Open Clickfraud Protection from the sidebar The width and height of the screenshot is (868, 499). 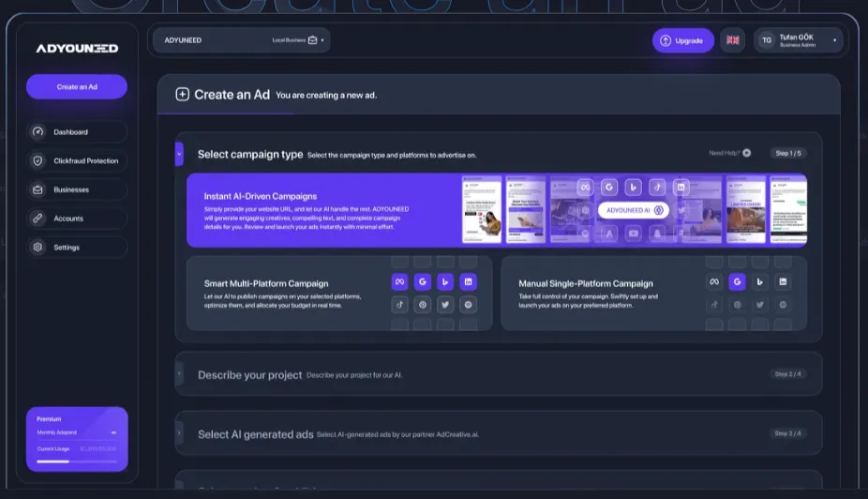[77, 160]
